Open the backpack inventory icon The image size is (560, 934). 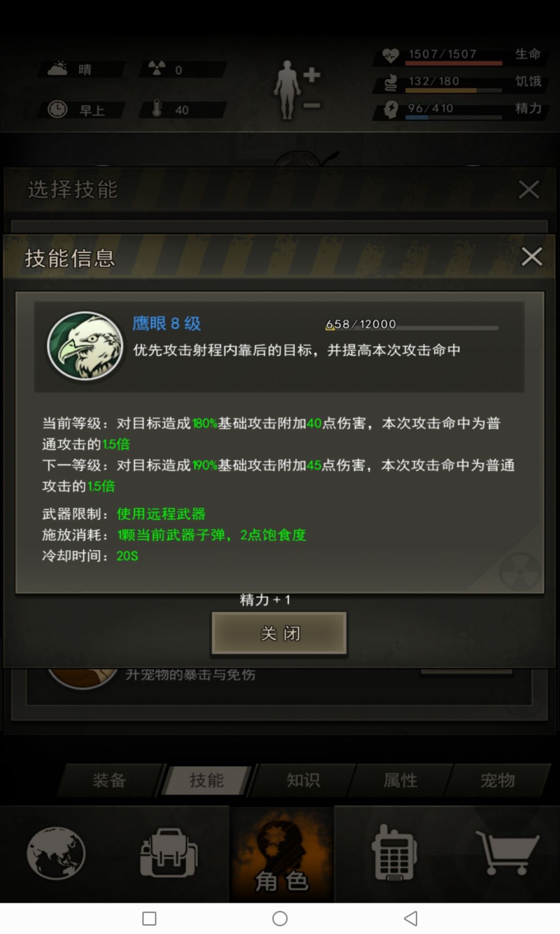coord(169,853)
